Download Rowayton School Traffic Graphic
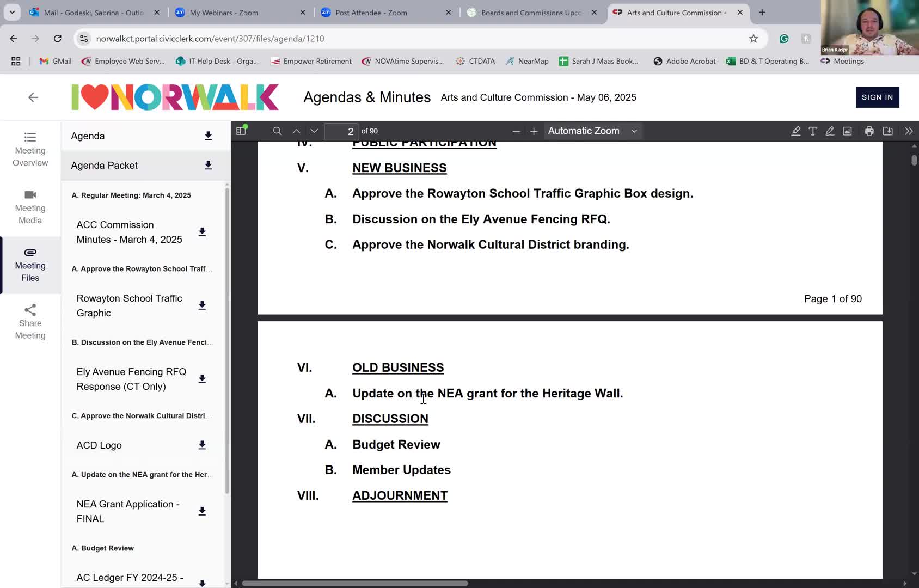This screenshot has width=919, height=588. click(x=202, y=305)
